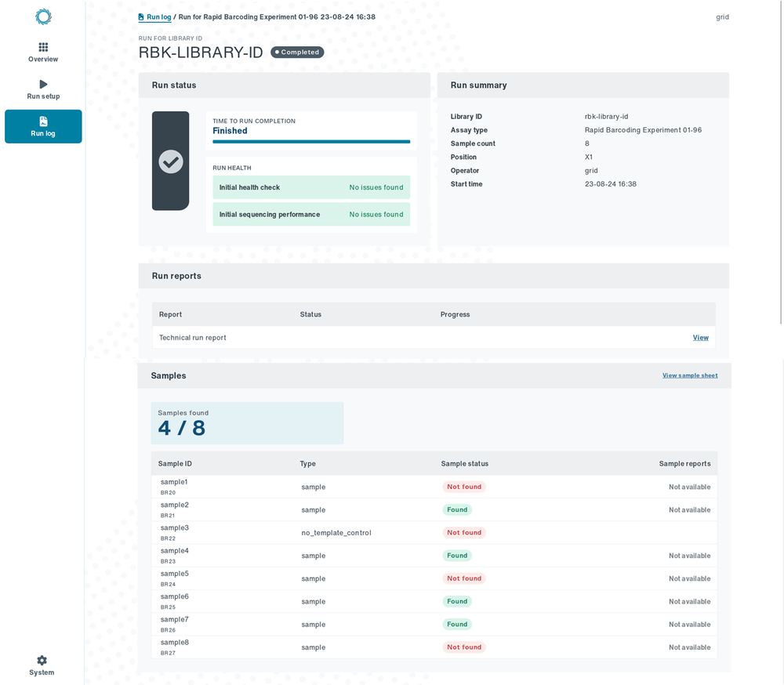
Task: Click sample2 Found status badge
Action: [457, 510]
